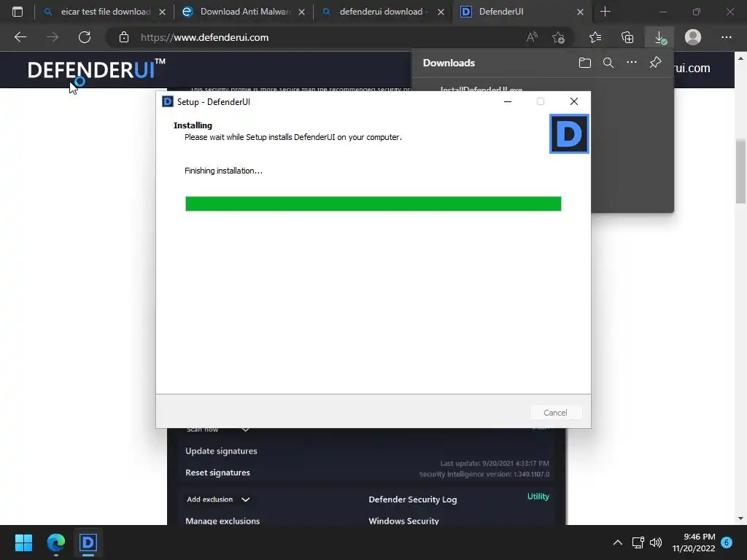The image size is (747, 560).
Task: Click the DefenderUI website logo
Action: tap(96, 69)
